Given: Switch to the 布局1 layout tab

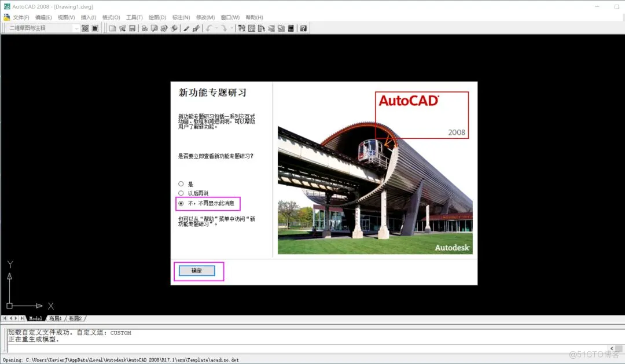Looking at the screenshot, I should [56, 318].
